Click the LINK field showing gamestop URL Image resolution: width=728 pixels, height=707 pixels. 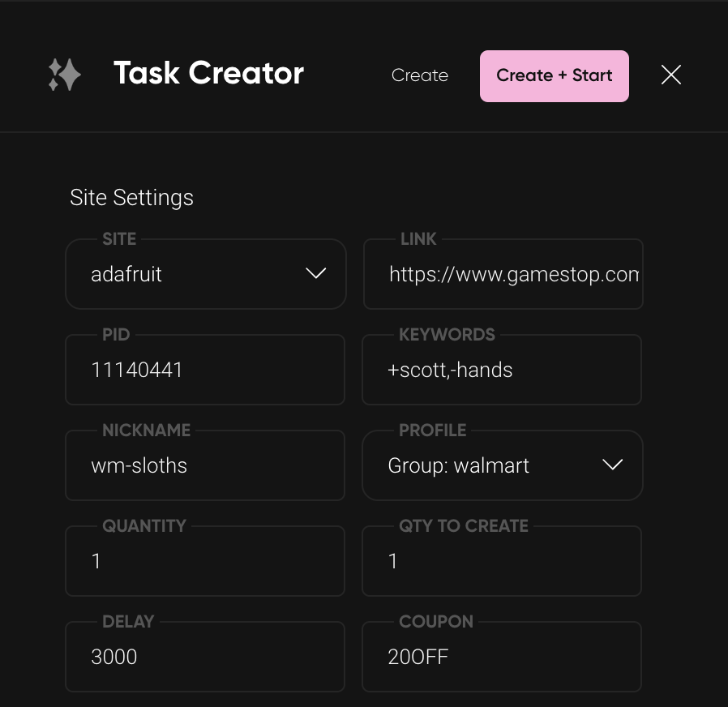503,273
